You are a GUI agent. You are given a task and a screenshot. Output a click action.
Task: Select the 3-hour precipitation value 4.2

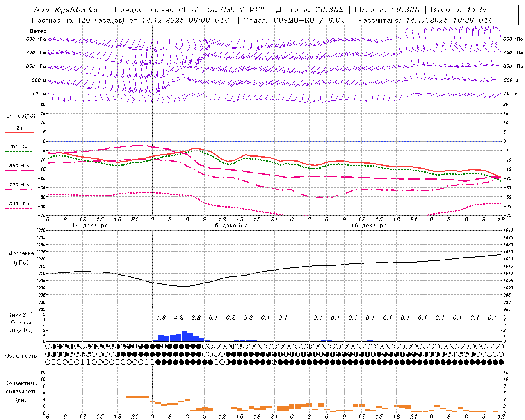tap(178, 318)
